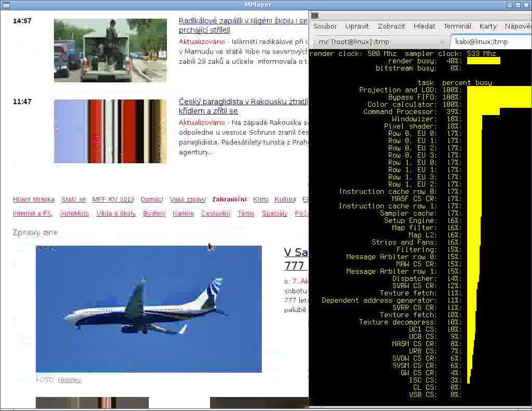Click the truck news photo thumbnail
532x411 pixels.
[x=110, y=50]
